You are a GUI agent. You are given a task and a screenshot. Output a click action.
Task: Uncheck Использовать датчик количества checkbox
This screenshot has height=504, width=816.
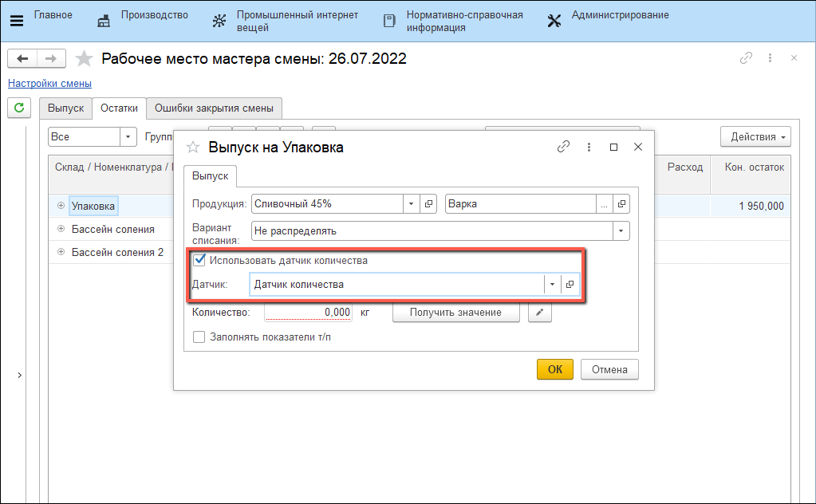click(x=199, y=260)
